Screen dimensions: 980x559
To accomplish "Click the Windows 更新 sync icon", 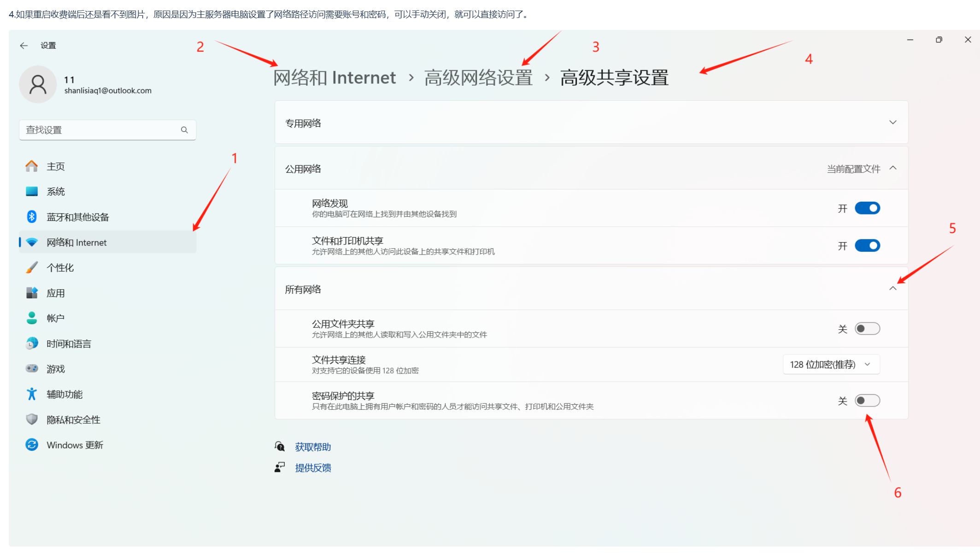I will click(32, 445).
